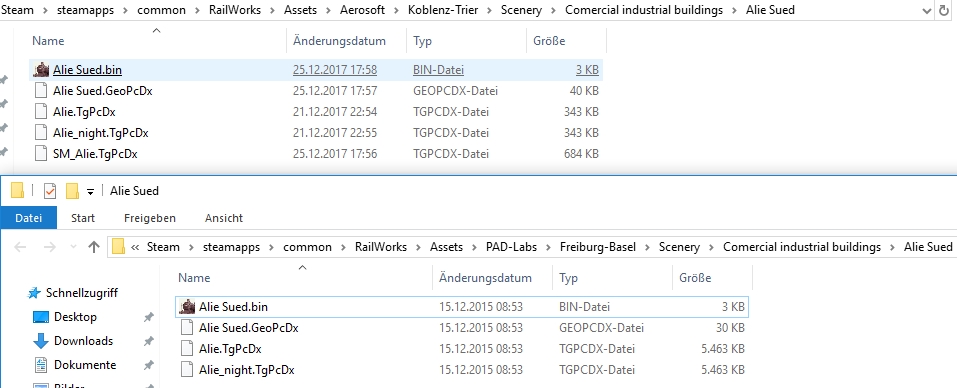This screenshot has height=388, width=957.
Task: Go back with the left arrow navigation button
Action: click(20, 247)
